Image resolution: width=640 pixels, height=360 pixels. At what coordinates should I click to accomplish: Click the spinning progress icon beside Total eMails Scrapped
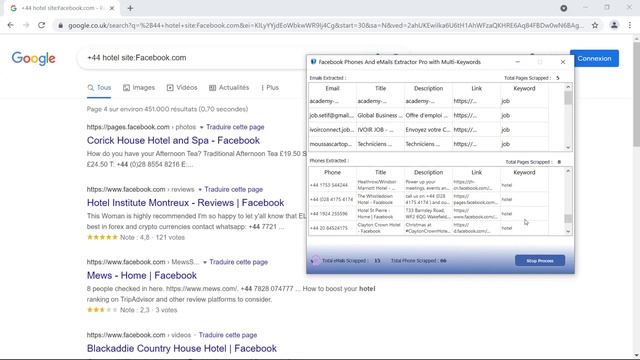pos(315,260)
